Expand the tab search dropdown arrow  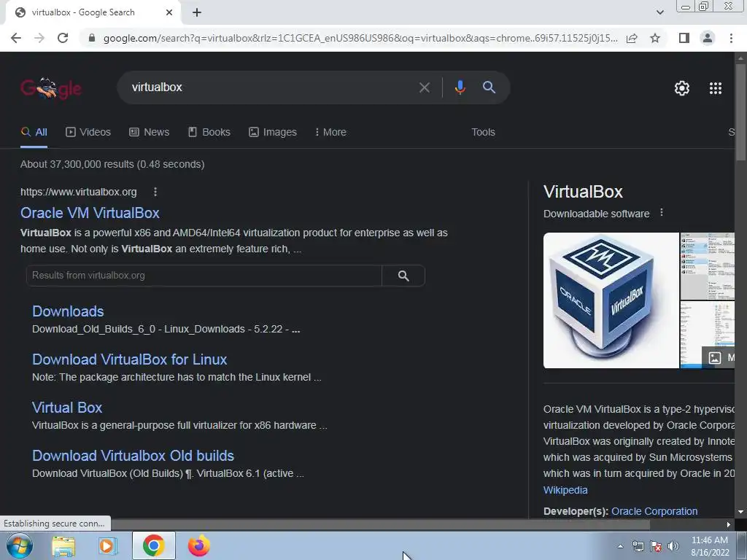659,12
